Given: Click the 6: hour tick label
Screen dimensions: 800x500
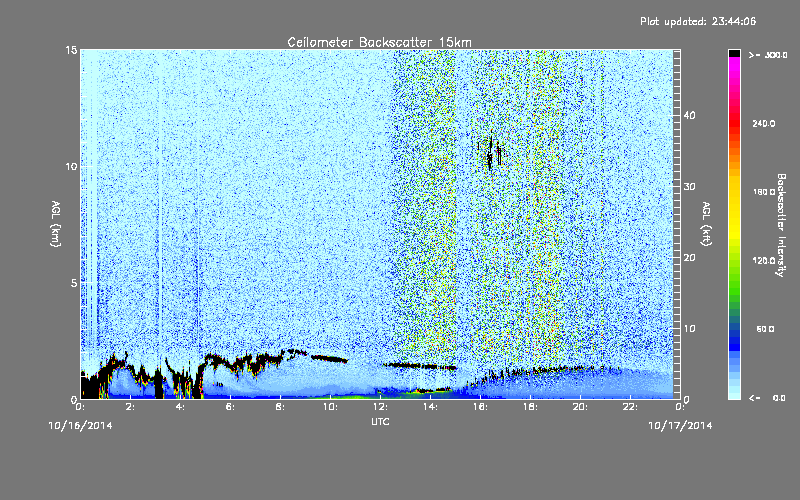Looking at the screenshot, I should [231, 407].
